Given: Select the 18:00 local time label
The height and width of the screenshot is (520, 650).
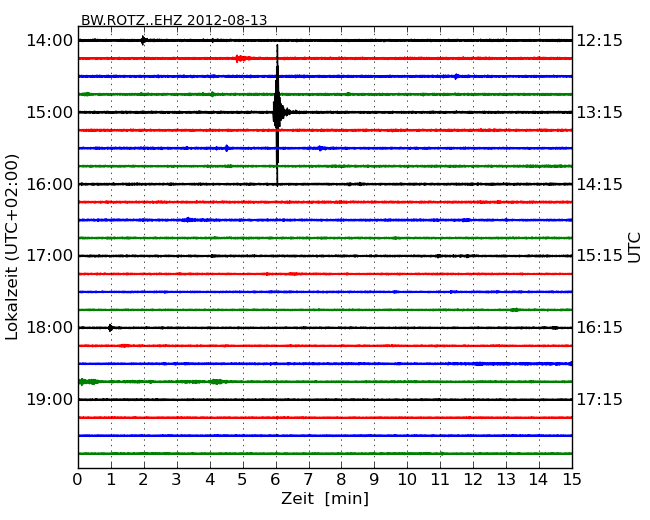Looking at the screenshot, I should pos(49,328).
